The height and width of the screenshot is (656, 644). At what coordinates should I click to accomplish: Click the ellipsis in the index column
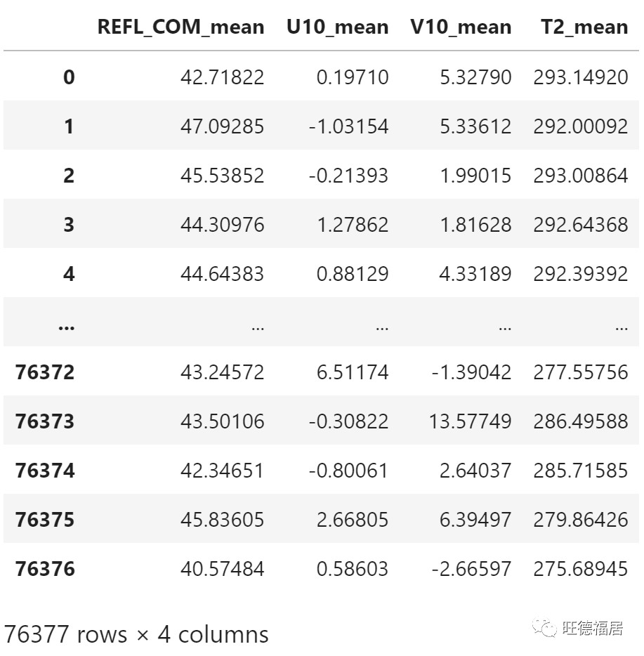(66, 324)
